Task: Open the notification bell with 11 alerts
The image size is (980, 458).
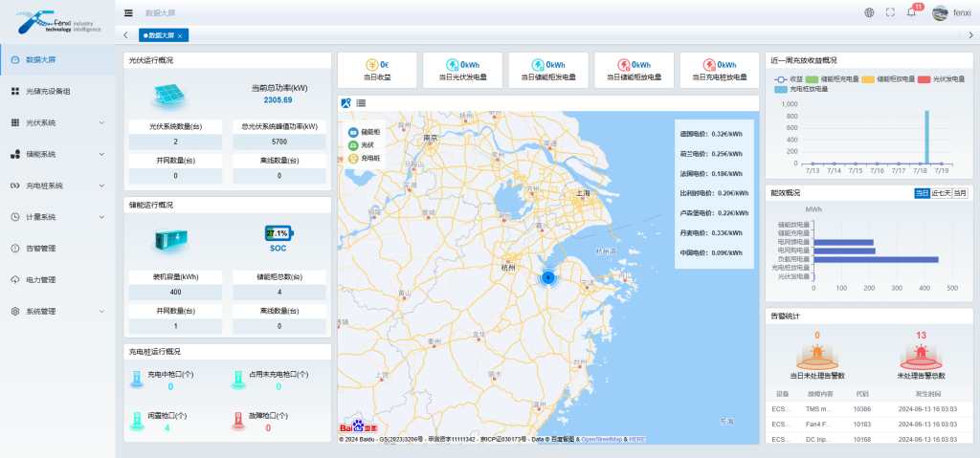Action: tap(911, 12)
